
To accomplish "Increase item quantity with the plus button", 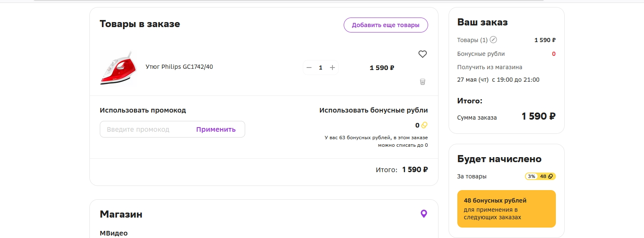I will 332,68.
